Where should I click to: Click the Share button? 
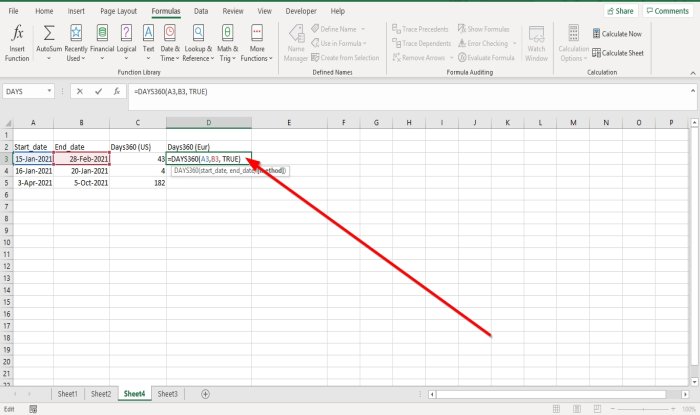[x=621, y=11]
